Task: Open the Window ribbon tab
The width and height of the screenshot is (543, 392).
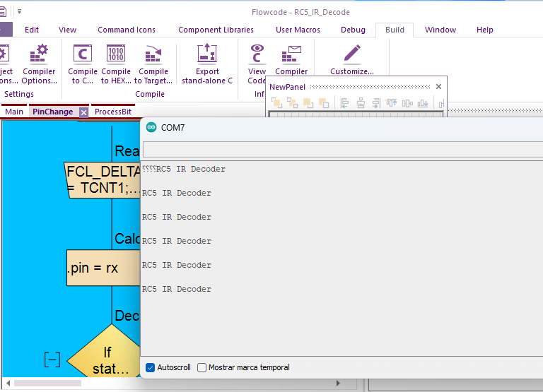Action: pyautogui.click(x=440, y=30)
